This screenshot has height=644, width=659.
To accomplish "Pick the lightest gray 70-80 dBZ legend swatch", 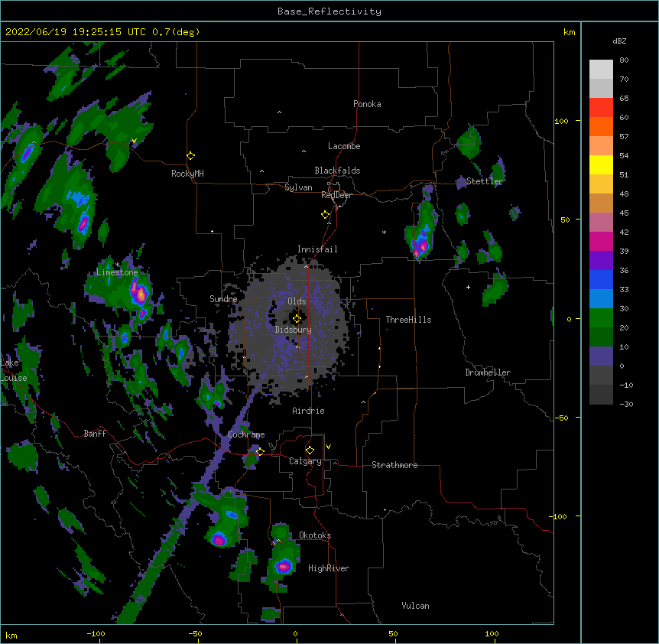I will pyautogui.click(x=601, y=69).
